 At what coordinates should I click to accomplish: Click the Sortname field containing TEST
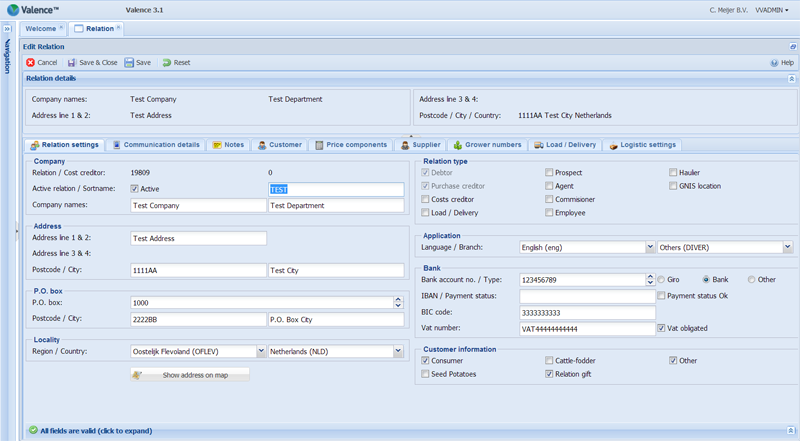[x=336, y=189]
